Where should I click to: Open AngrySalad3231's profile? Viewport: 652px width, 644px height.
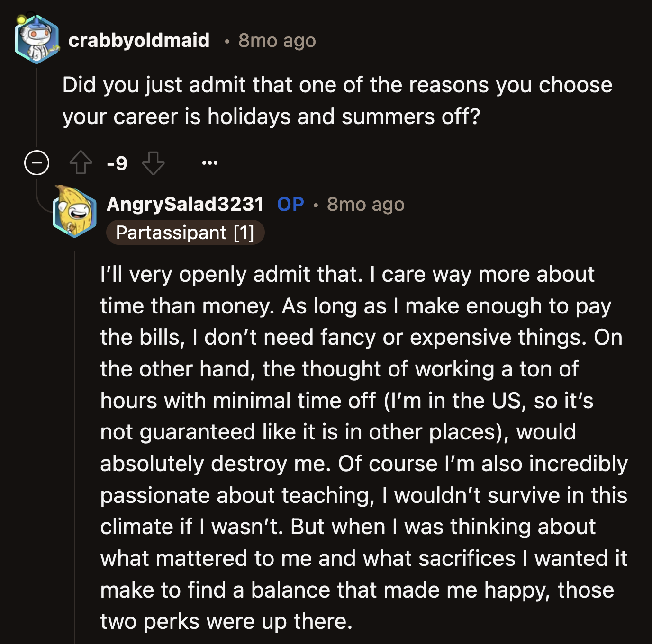point(185,204)
